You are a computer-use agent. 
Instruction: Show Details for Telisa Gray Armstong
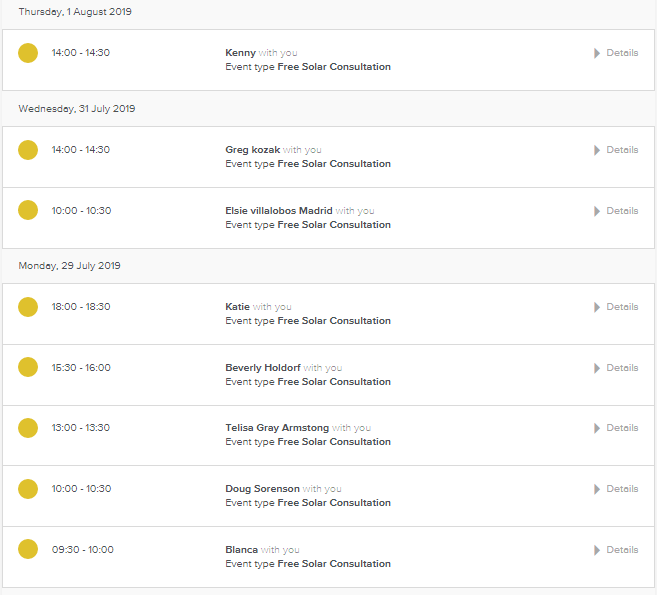point(616,428)
